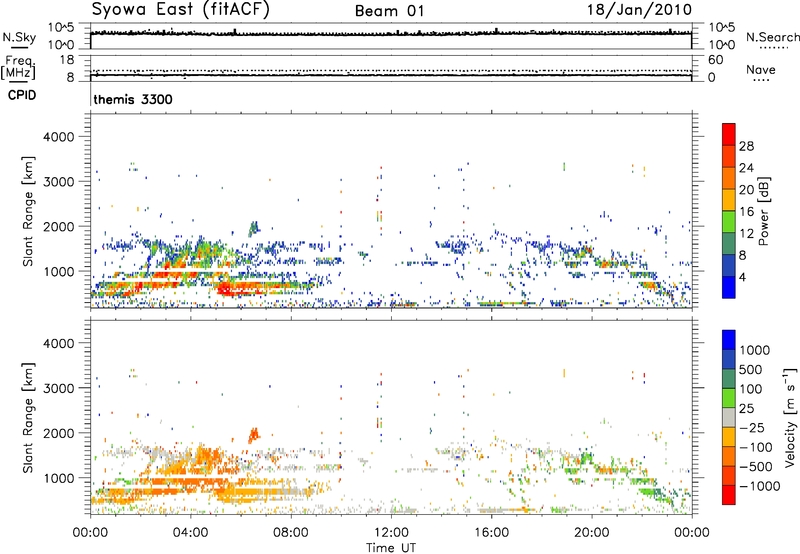Viewport: 800px width, 554px height.
Task: Click the "24" label on Power color bar
Action: point(746,168)
